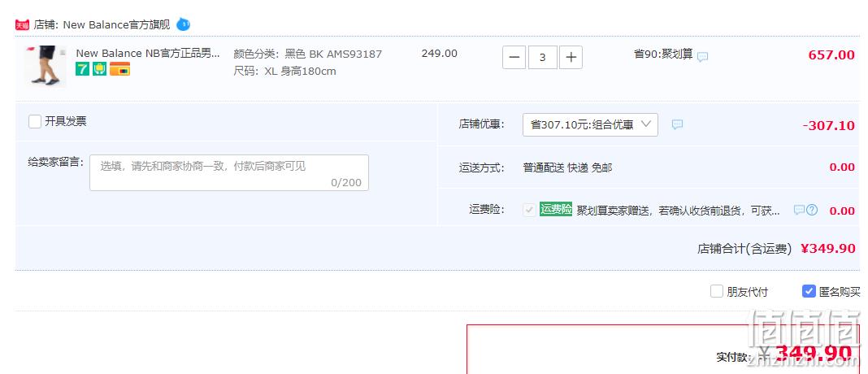Click the 聚划算卖家赠送 insurance description text

coord(678,211)
